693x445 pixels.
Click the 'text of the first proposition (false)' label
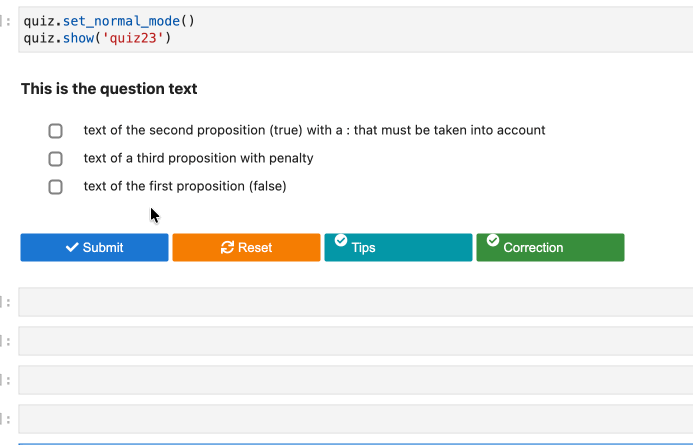[185, 186]
